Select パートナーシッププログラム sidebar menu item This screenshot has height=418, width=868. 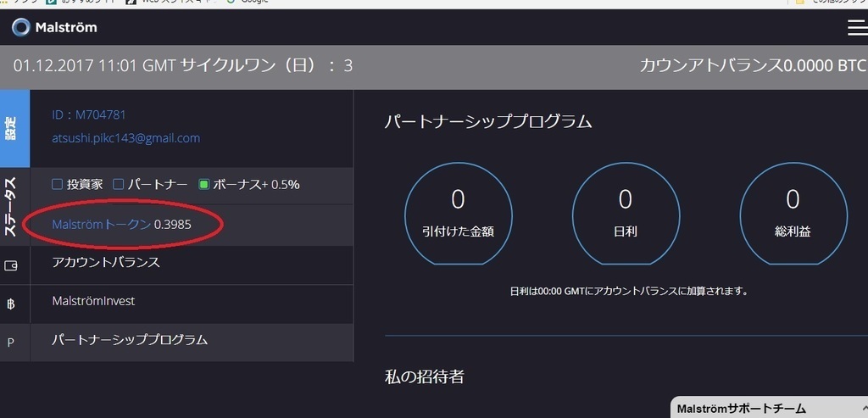(192, 343)
